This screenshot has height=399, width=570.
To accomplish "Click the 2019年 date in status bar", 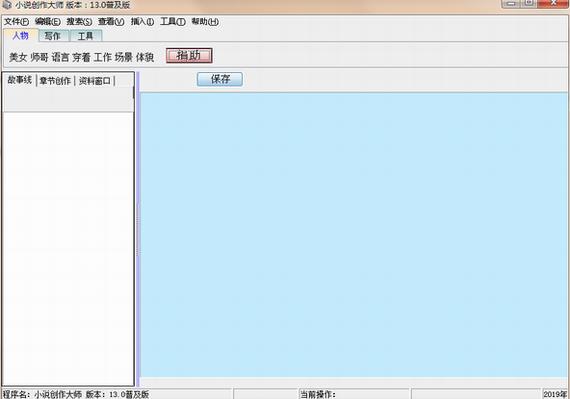I will (x=555, y=394).
